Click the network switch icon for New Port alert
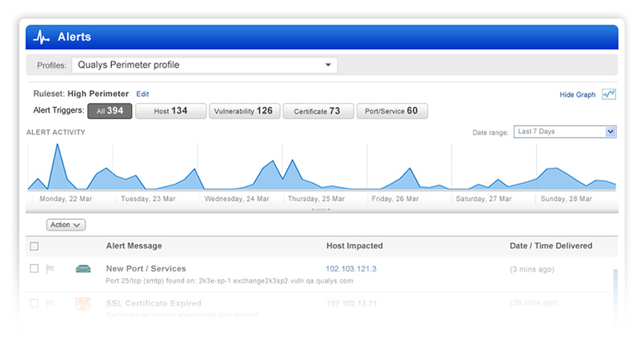The height and width of the screenshot is (340, 644). [x=84, y=269]
